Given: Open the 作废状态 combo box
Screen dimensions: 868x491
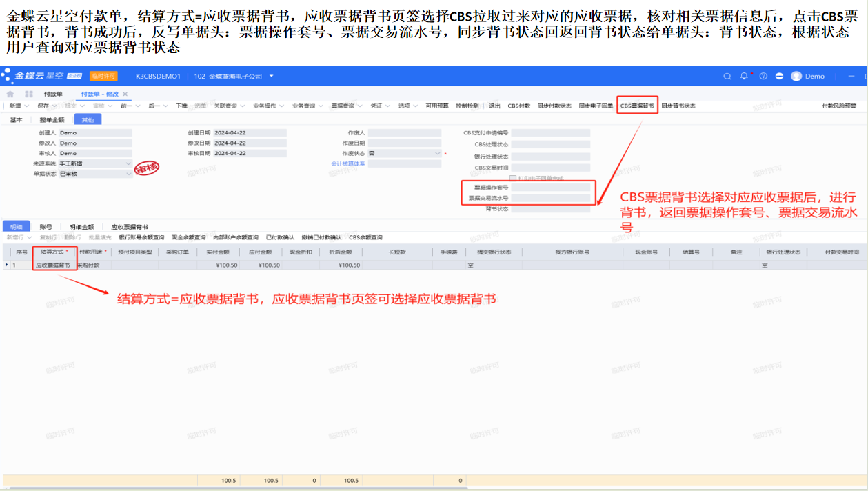Looking at the screenshot, I should tap(405, 153).
